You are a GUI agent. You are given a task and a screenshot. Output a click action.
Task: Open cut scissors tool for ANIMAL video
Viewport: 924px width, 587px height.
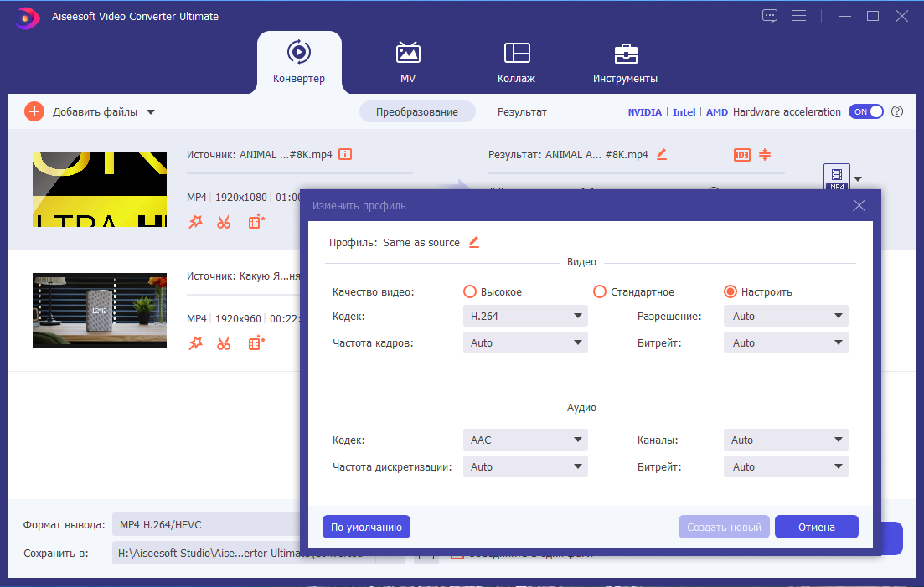tap(224, 222)
